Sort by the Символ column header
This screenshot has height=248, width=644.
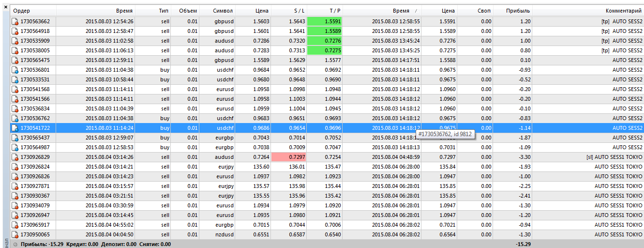point(217,11)
